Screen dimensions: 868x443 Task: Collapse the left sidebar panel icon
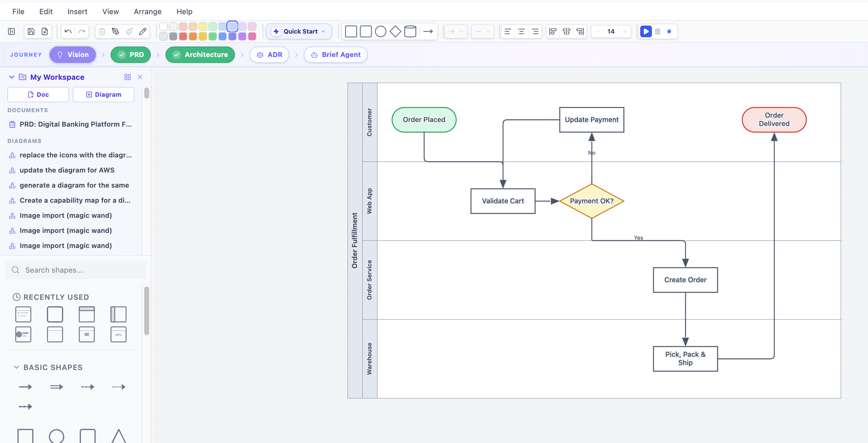(x=11, y=31)
